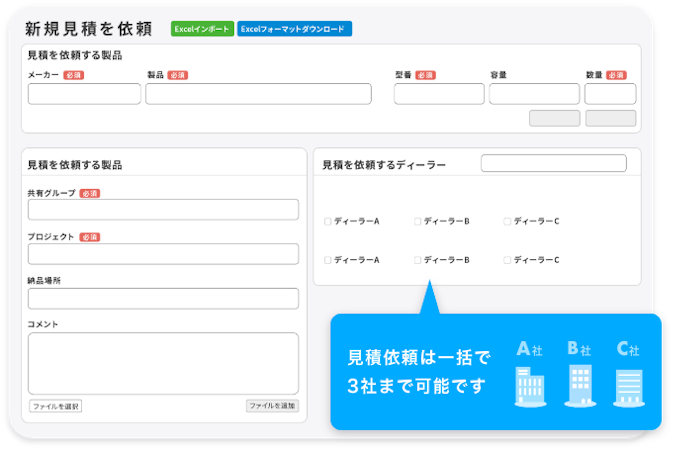Check ディーラーA in the lower dealer row
The image size is (676, 450).
(x=328, y=260)
